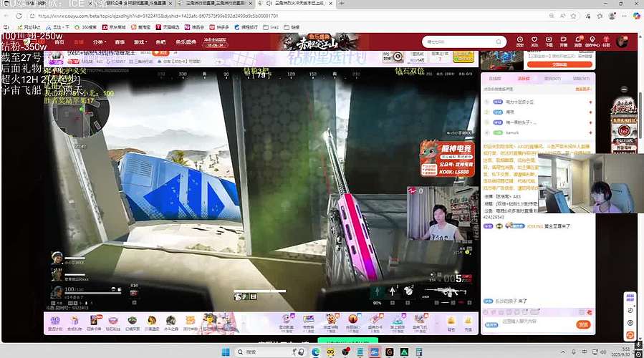644x358 pixels.
Task: Open the 充值 recharge icon in gift bar
Action: point(468,324)
